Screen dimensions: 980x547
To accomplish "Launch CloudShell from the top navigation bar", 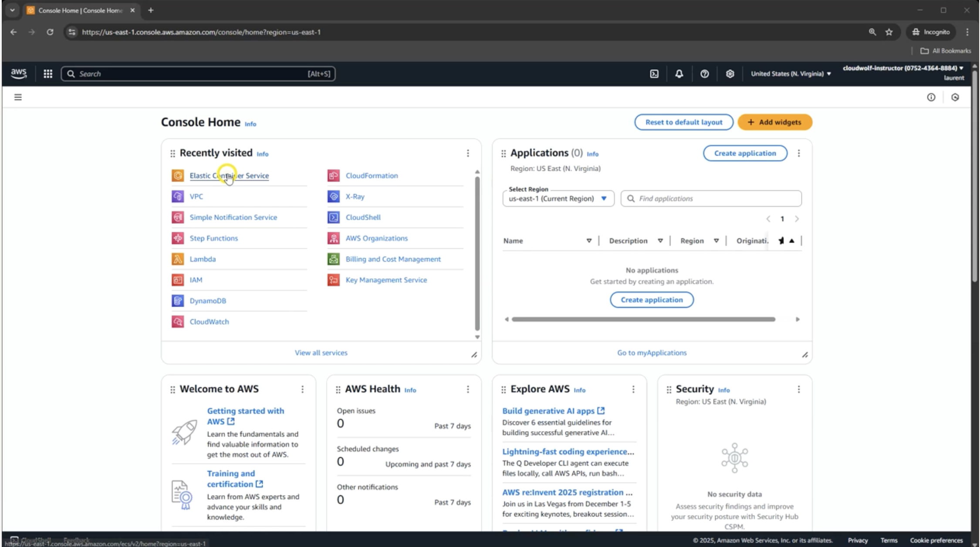I will pos(654,74).
